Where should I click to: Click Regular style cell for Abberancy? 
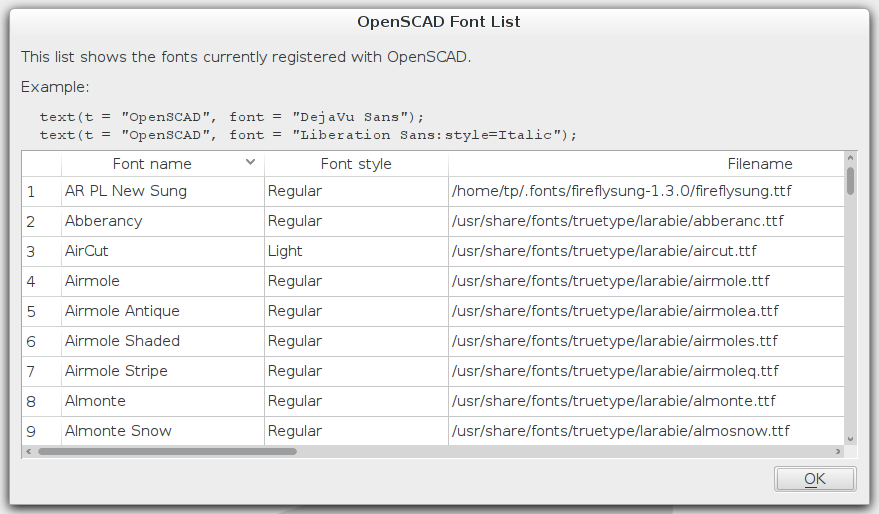pyautogui.click(x=356, y=221)
